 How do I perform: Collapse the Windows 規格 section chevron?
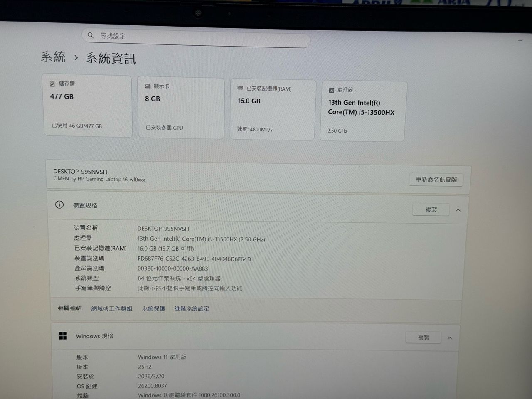tap(450, 338)
